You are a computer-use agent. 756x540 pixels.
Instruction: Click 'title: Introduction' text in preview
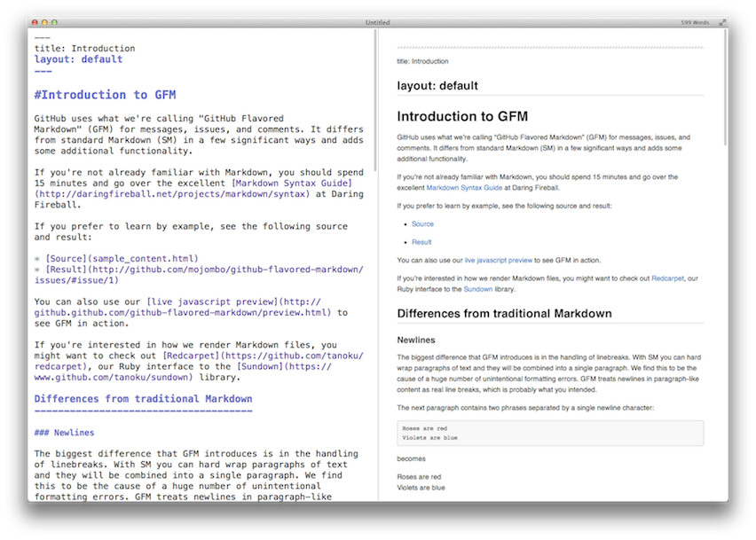click(422, 61)
